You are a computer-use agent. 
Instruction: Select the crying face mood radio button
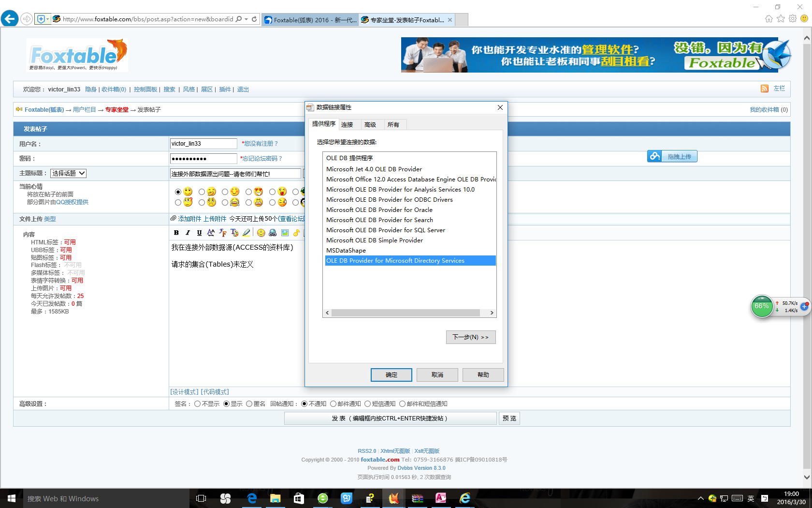[225, 203]
